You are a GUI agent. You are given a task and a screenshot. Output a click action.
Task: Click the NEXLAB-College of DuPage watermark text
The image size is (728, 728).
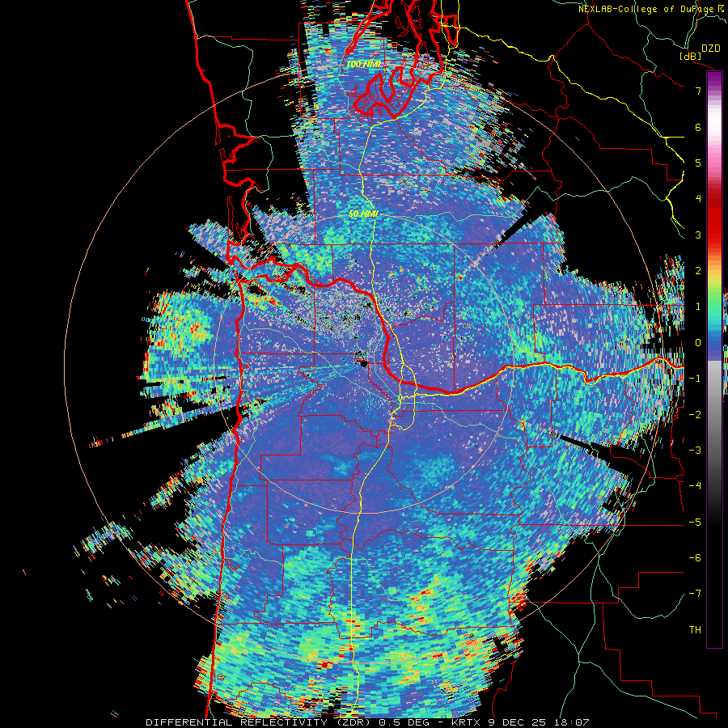tap(651, 9)
